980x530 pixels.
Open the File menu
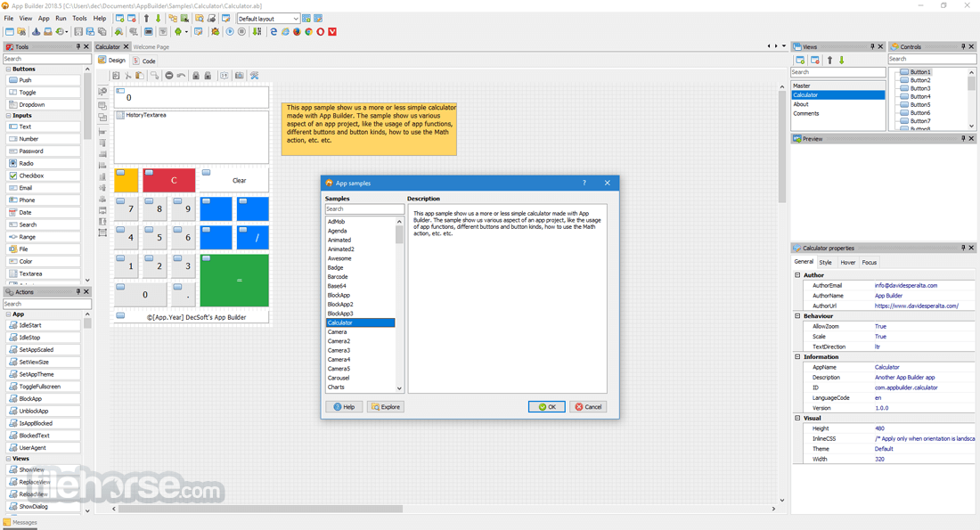[x=9, y=18]
